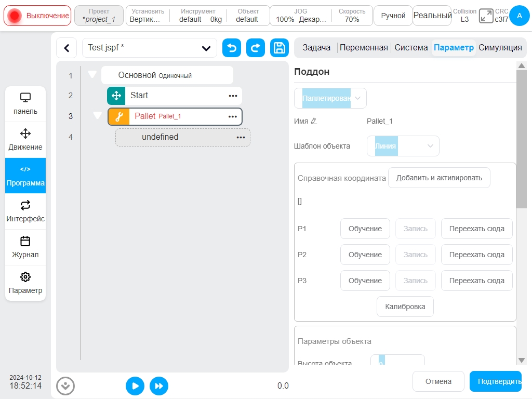The image size is (532, 399).
Task: Click the Pallet_1 name value
Action: tap(380, 121)
